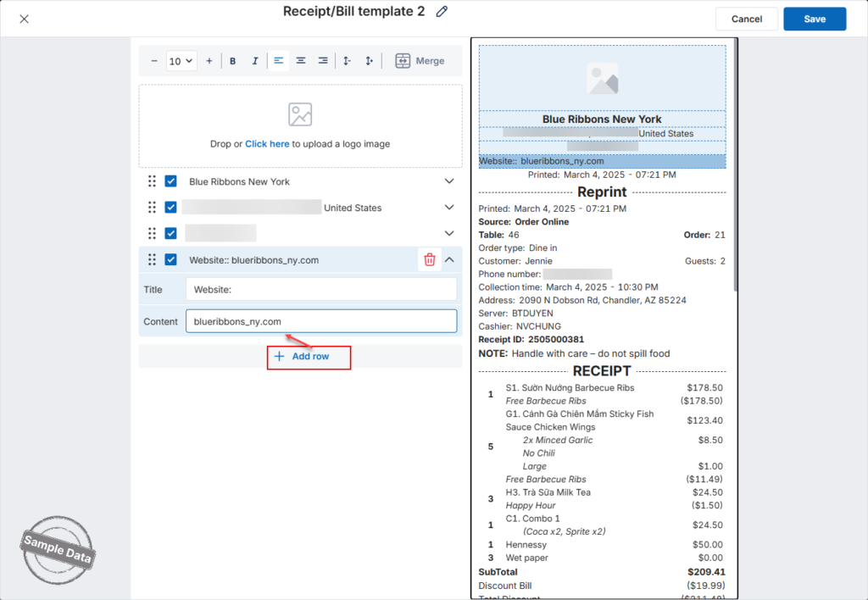This screenshot has width=868, height=600.
Task: Uncheck the United States address row
Action: click(x=171, y=208)
